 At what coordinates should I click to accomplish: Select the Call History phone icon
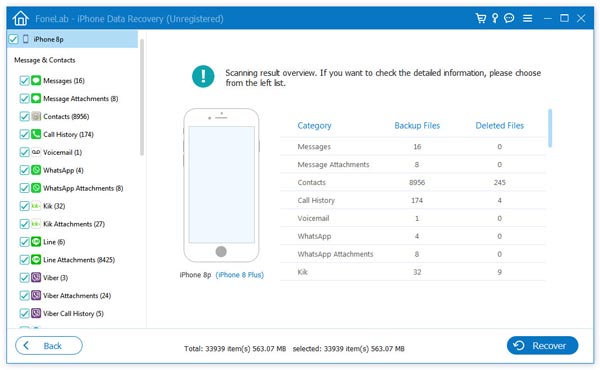coord(36,134)
